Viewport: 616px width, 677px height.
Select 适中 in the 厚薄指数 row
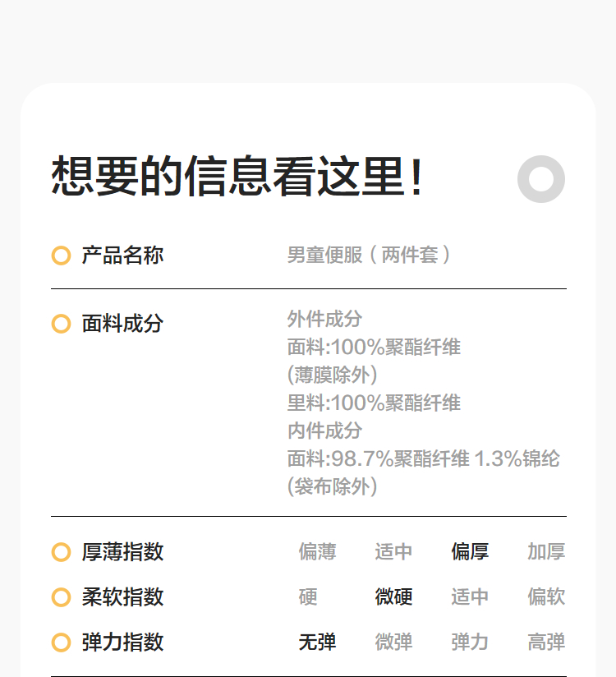pyautogui.click(x=393, y=552)
